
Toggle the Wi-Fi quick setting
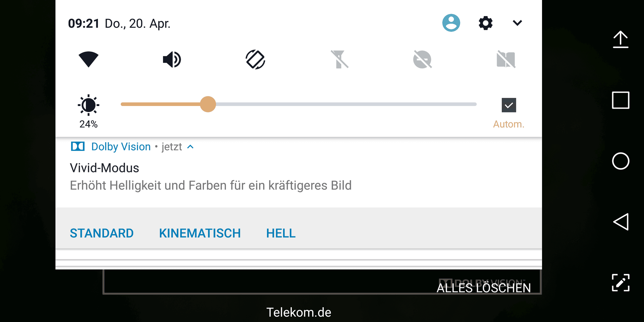point(89,60)
